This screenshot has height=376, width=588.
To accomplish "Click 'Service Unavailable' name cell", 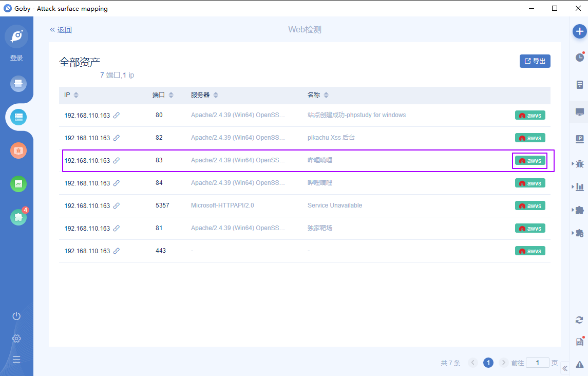I will (335, 205).
